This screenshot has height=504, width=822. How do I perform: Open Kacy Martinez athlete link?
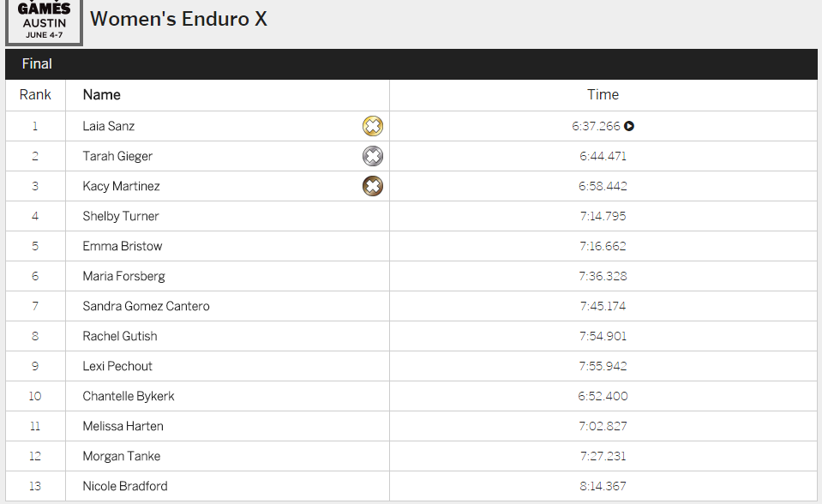121,186
